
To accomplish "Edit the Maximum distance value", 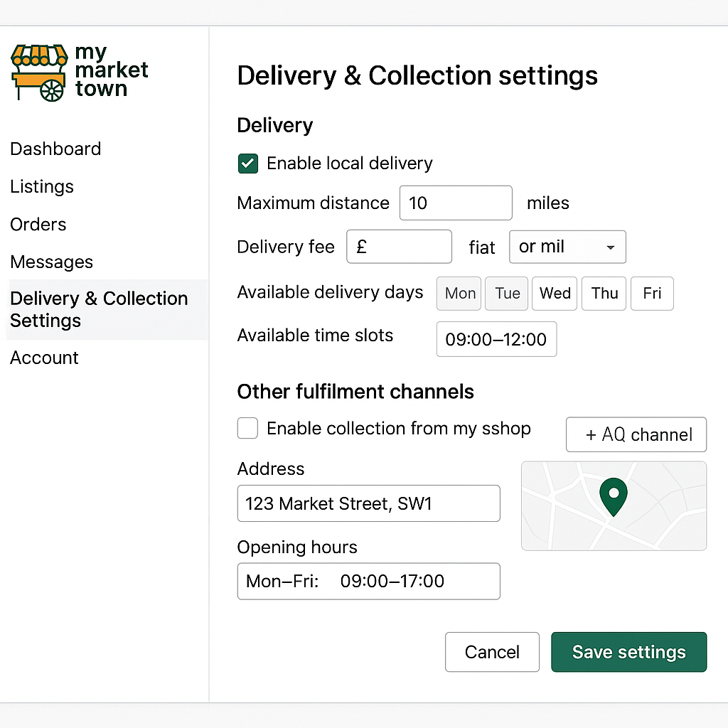I will [x=455, y=203].
